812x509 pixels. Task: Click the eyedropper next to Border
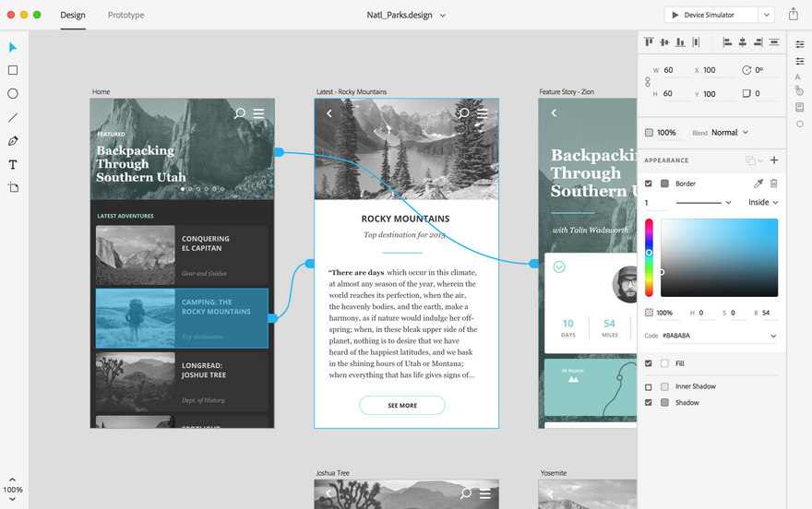point(758,183)
